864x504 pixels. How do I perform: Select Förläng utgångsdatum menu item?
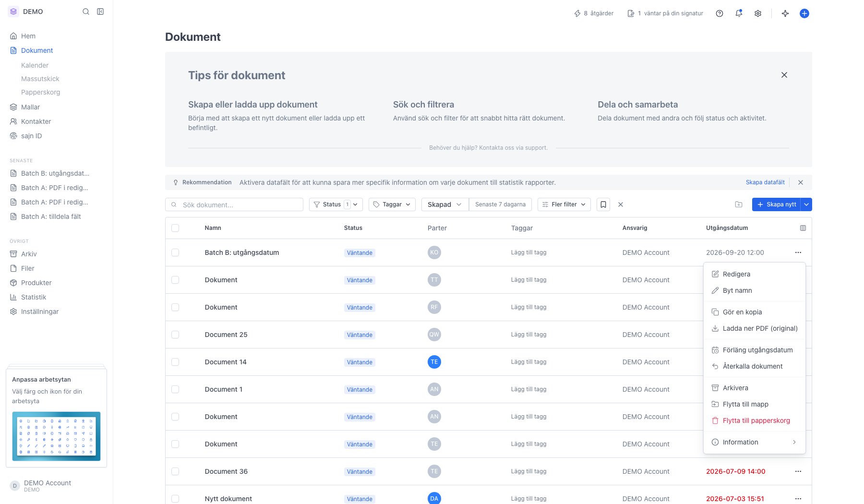pos(754,350)
